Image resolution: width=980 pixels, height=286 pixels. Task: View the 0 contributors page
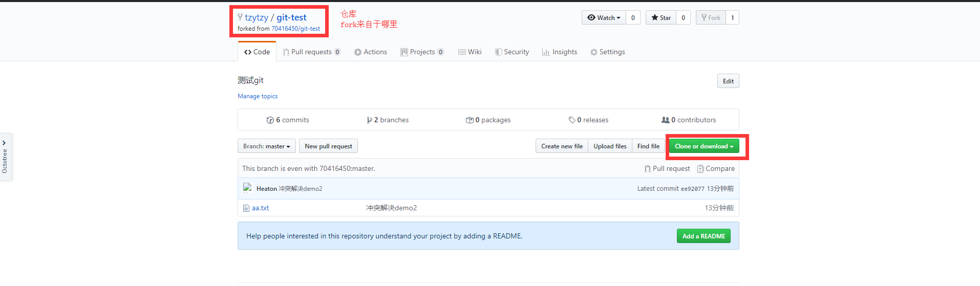coord(689,120)
